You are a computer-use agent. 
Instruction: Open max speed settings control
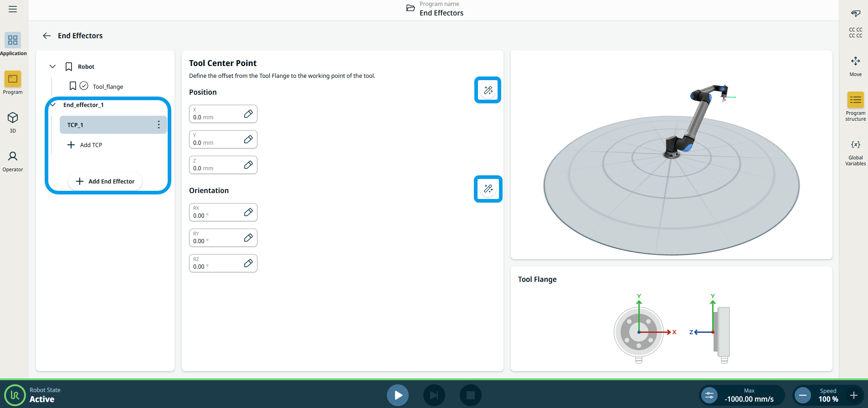tap(709, 395)
